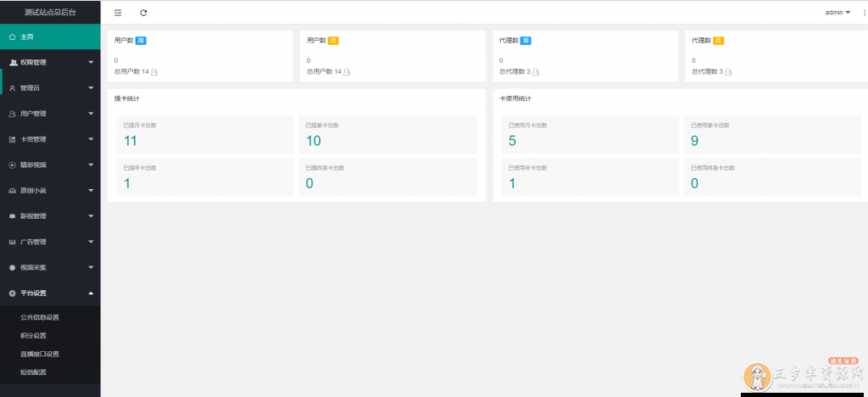868x397 pixels.
Task: Select the 积分设置 submenu item
Action: point(33,335)
